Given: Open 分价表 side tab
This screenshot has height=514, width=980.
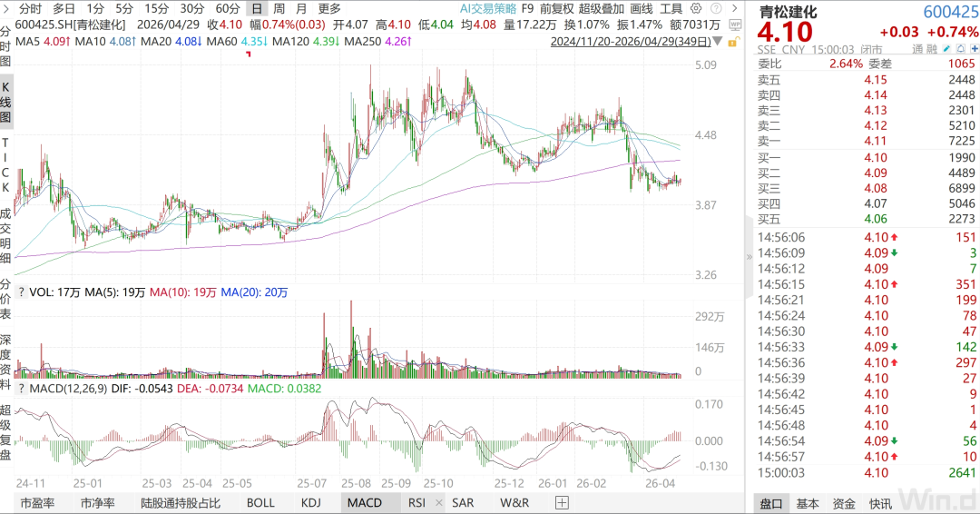Looking at the screenshot, I should 5,299.
